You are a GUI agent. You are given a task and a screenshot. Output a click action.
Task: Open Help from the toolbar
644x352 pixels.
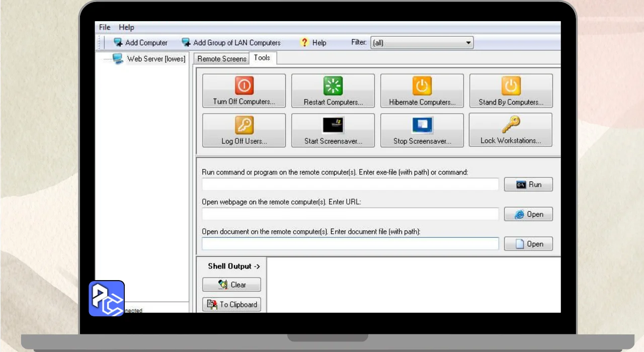coord(313,43)
